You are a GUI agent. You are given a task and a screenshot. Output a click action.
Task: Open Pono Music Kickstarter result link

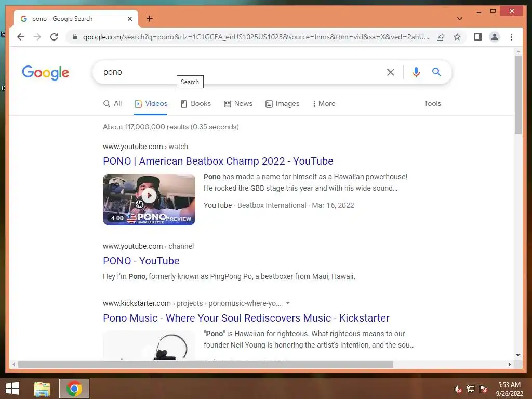coord(246,318)
